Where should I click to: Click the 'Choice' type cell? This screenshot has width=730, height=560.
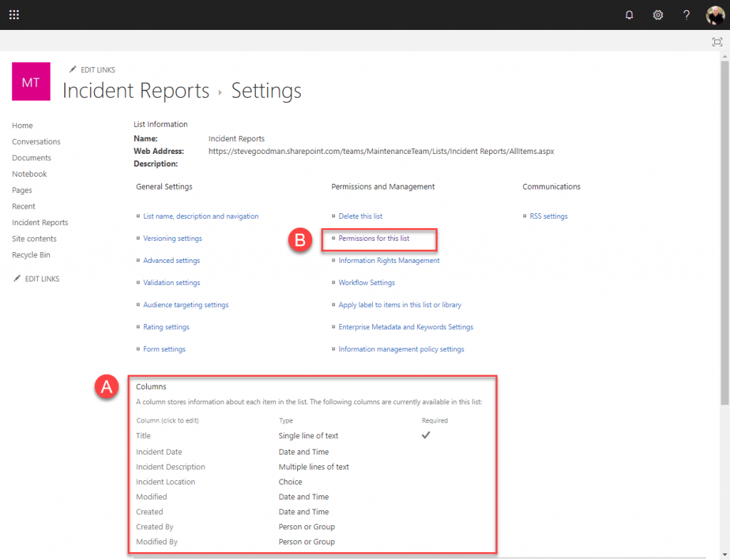tap(290, 482)
